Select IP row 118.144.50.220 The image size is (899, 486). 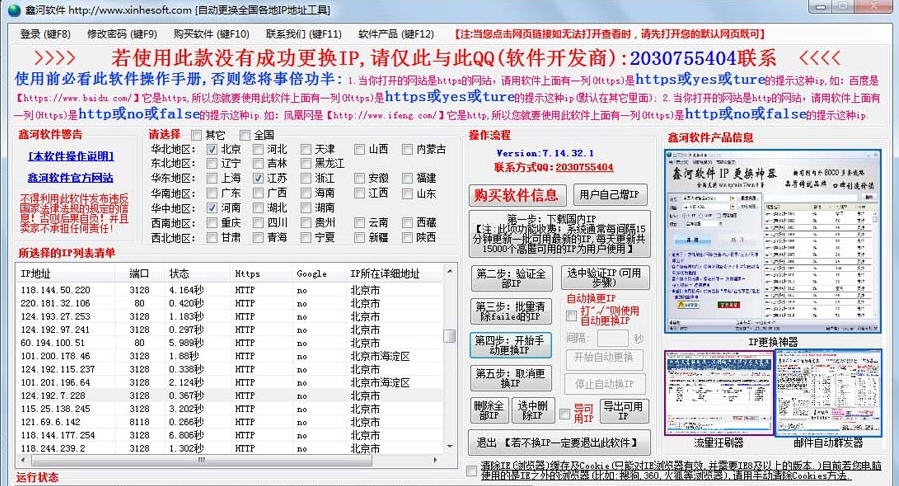(x=229, y=290)
